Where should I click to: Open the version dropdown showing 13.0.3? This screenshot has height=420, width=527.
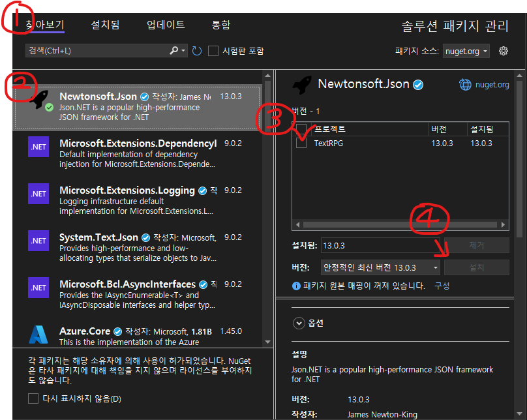click(380, 268)
